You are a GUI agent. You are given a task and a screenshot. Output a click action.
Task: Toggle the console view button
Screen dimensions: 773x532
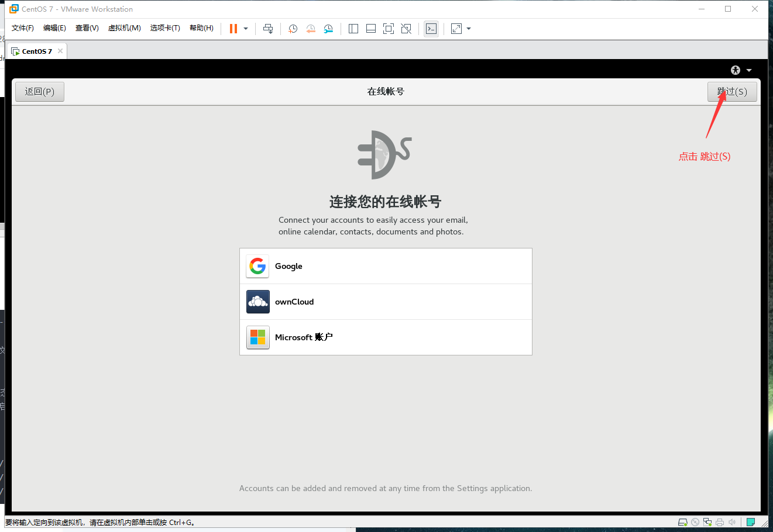(x=431, y=28)
